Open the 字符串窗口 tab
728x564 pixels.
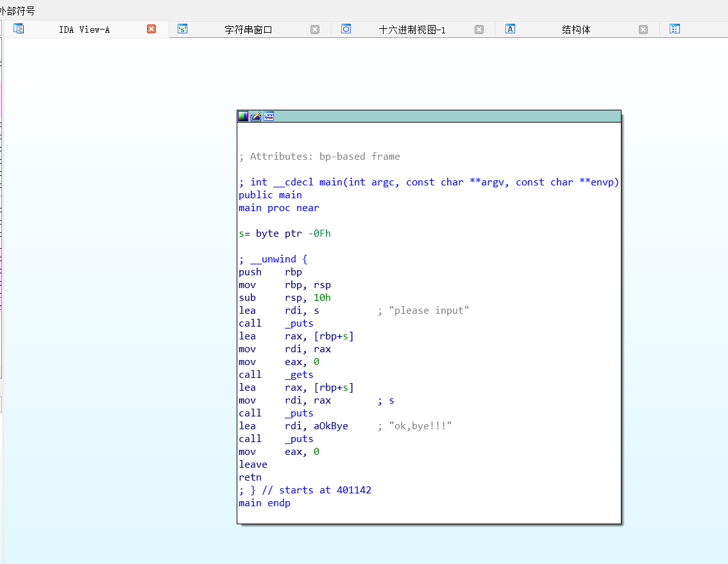tap(248, 30)
